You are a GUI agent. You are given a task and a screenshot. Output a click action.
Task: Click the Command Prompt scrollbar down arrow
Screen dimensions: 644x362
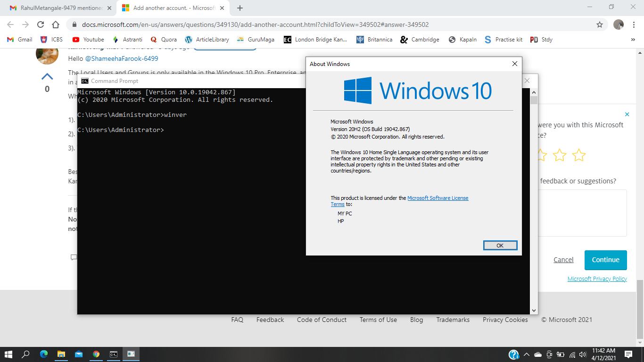point(534,311)
